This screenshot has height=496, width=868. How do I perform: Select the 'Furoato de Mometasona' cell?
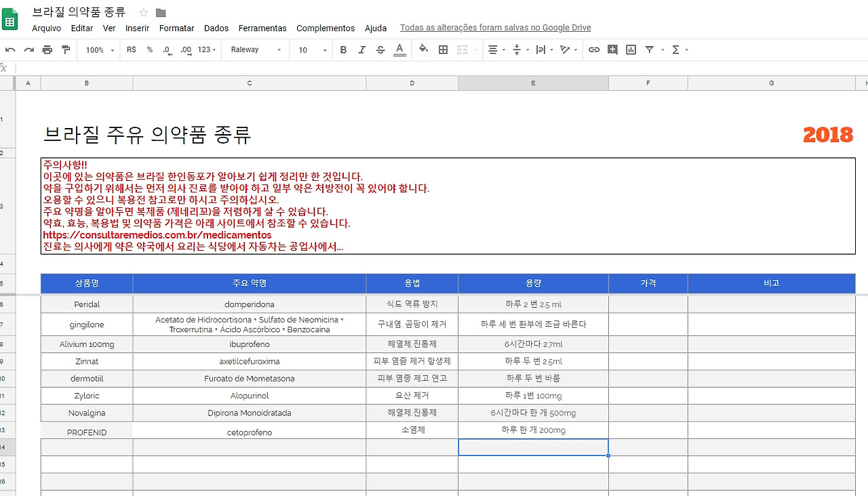[250, 379]
